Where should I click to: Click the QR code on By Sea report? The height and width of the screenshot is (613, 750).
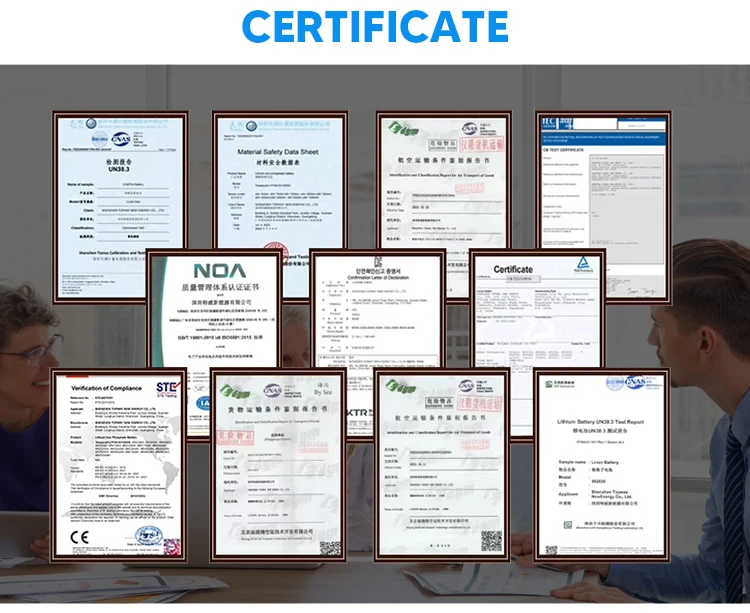[330, 548]
